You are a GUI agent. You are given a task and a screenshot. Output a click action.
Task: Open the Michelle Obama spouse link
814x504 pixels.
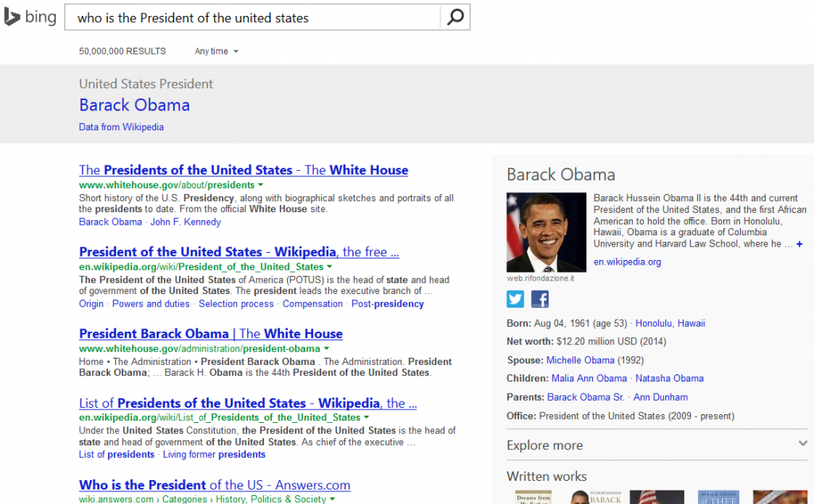(579, 360)
